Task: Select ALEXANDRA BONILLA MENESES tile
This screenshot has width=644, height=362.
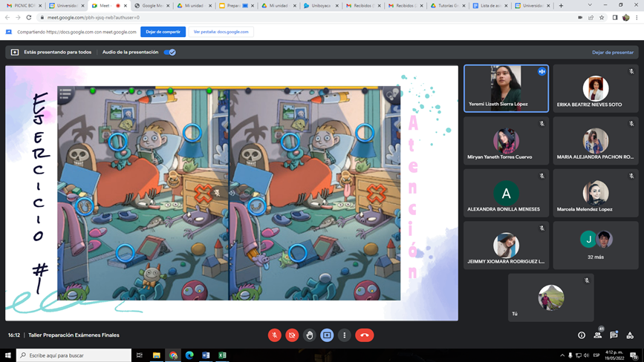Action: [506, 193]
